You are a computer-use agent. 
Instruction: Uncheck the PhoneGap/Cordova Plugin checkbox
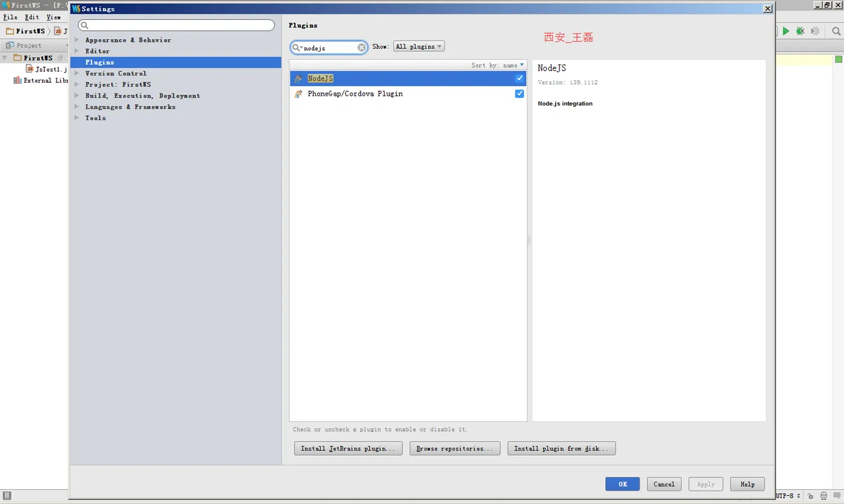click(x=520, y=94)
